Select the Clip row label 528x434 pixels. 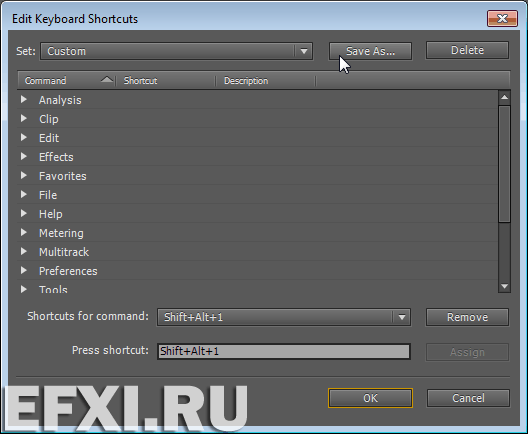[49, 119]
